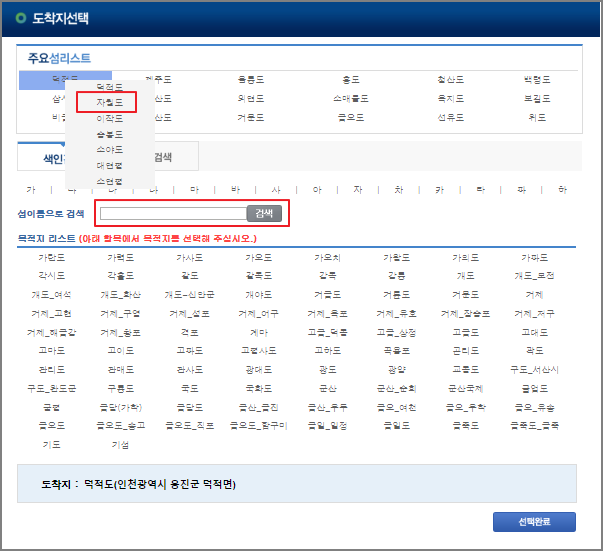The image size is (603, 551).
Task: Select destination 개도_여석
Action: [x=52, y=295]
